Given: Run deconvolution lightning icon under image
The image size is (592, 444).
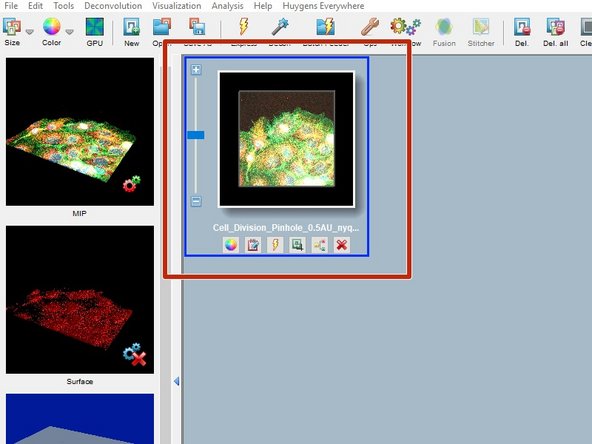Looking at the screenshot, I should pos(275,245).
